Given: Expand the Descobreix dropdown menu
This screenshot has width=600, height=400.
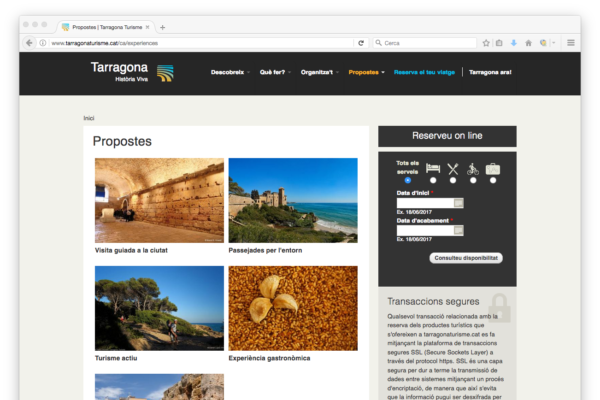Looking at the screenshot, I should click(x=230, y=72).
